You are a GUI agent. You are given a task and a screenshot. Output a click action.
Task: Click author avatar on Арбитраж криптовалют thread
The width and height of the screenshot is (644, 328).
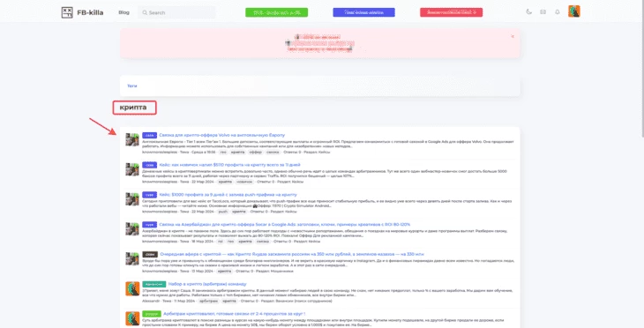[132, 318]
